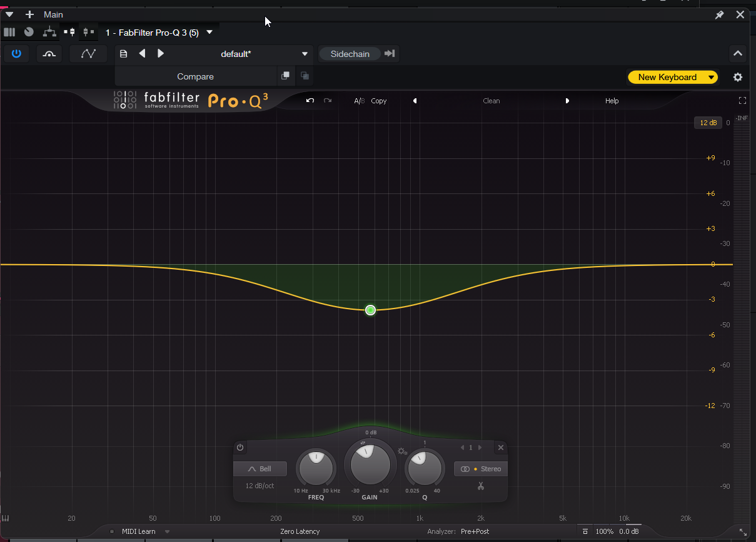Open the Help menu
The height and width of the screenshot is (542, 756).
point(612,101)
